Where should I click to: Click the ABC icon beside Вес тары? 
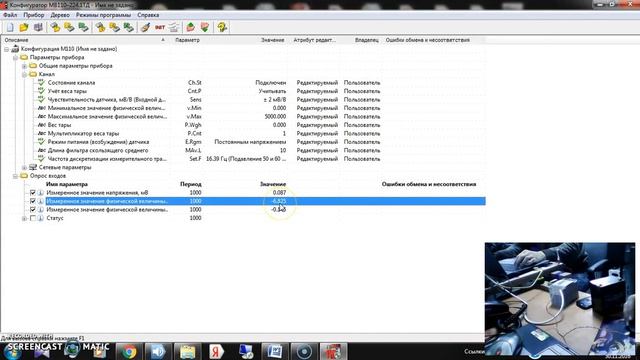click(x=41, y=125)
